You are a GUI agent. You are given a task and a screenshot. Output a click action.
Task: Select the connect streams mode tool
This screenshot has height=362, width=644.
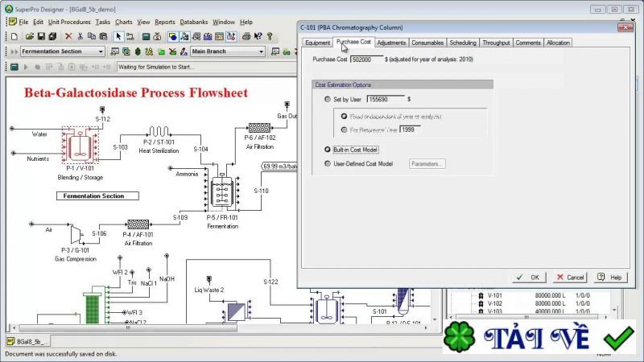(130, 36)
